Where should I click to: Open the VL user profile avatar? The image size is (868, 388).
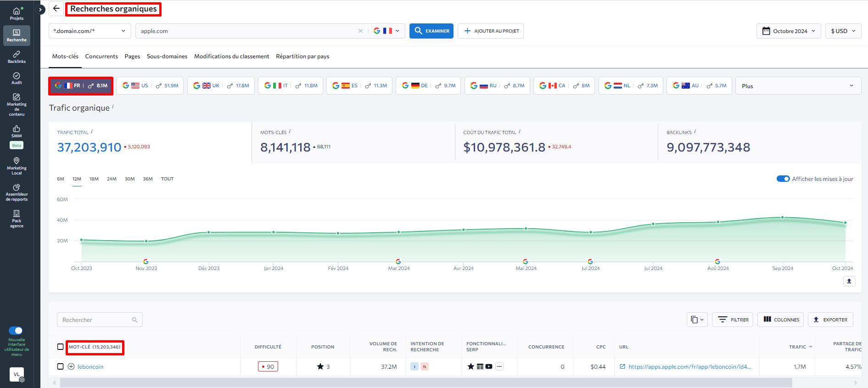click(x=17, y=374)
